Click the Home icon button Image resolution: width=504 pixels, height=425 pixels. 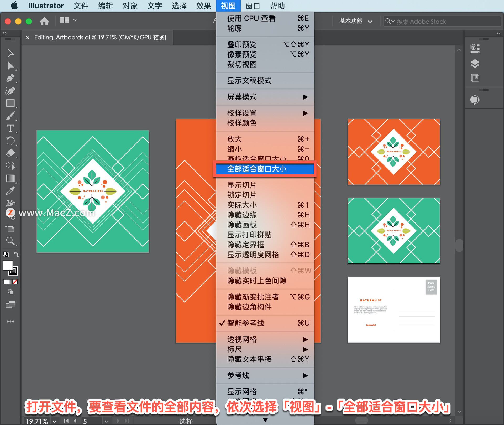(44, 21)
